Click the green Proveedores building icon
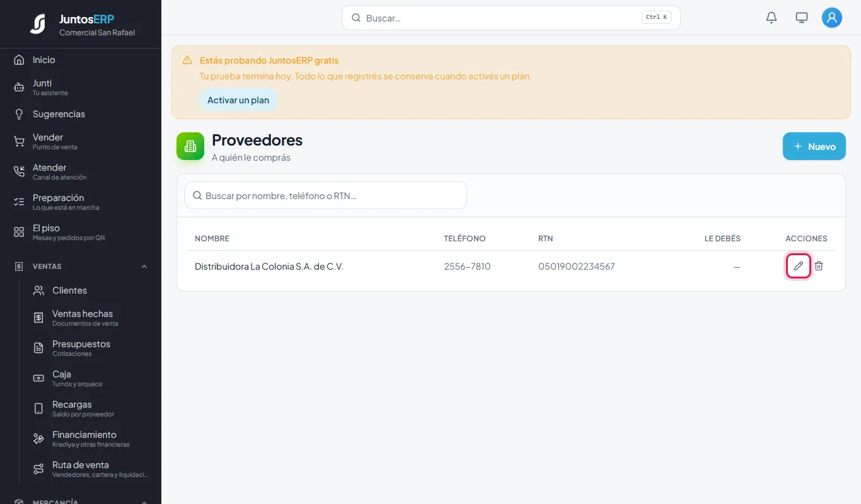Screen dimensions: 861x504 [190, 146]
